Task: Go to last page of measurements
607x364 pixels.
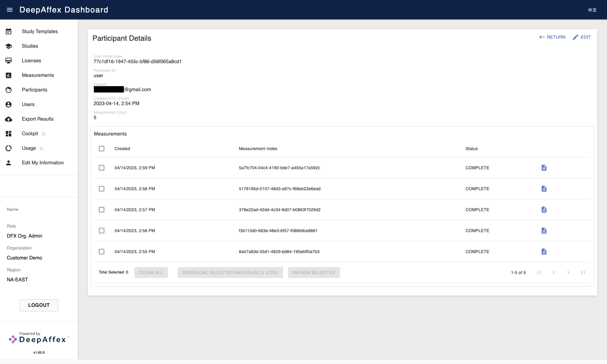Action: click(583, 273)
